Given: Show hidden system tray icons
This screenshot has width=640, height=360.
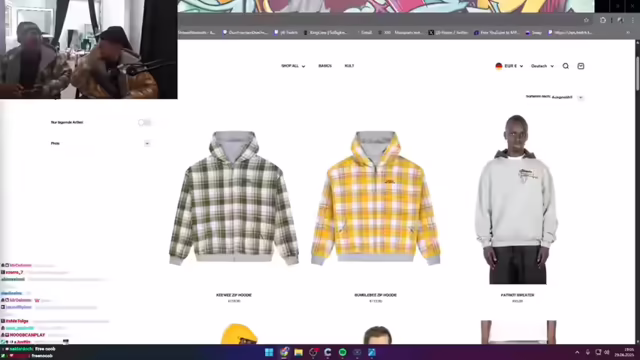Looking at the screenshot, I should pyautogui.click(x=577, y=352).
